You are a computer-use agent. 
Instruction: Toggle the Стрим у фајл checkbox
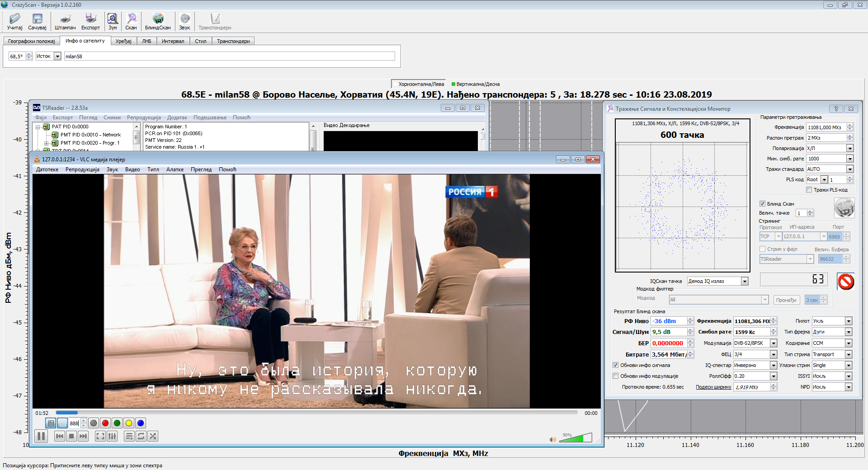click(762, 249)
